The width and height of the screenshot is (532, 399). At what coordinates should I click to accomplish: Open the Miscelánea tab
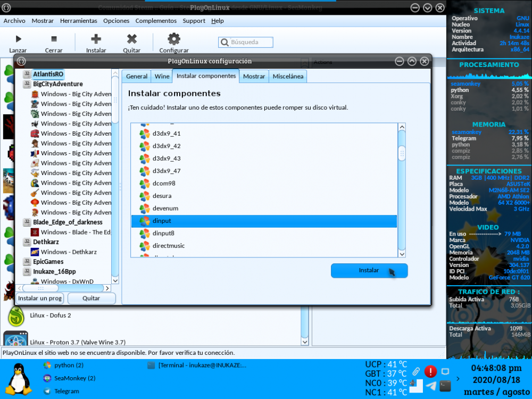pos(288,77)
